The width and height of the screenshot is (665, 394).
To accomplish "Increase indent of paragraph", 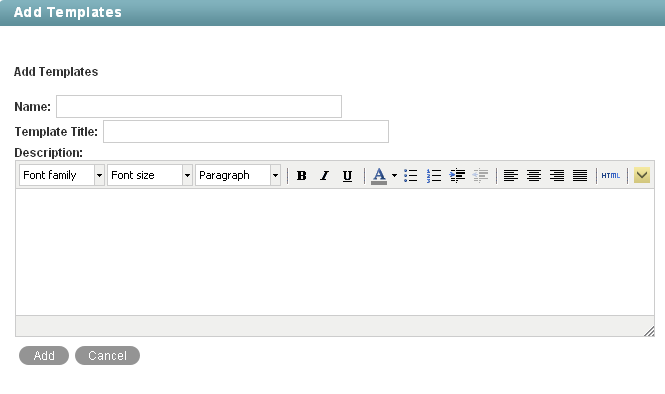I will click(457, 175).
